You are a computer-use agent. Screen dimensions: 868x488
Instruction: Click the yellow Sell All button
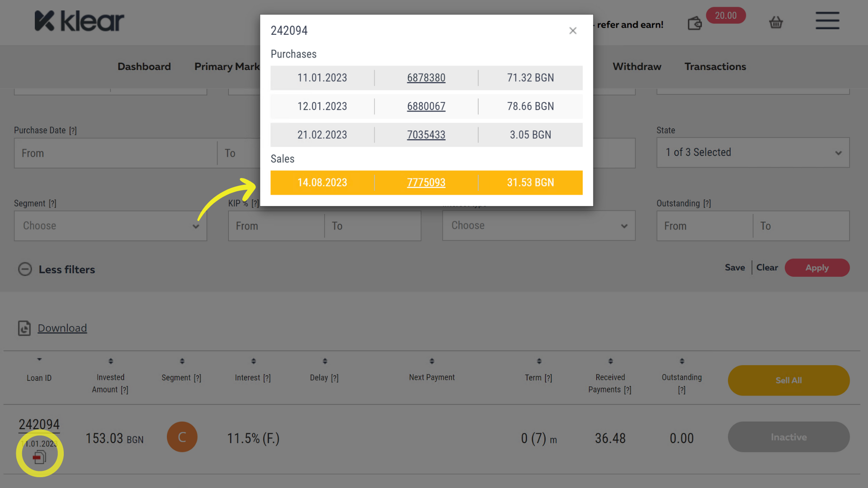click(x=788, y=380)
